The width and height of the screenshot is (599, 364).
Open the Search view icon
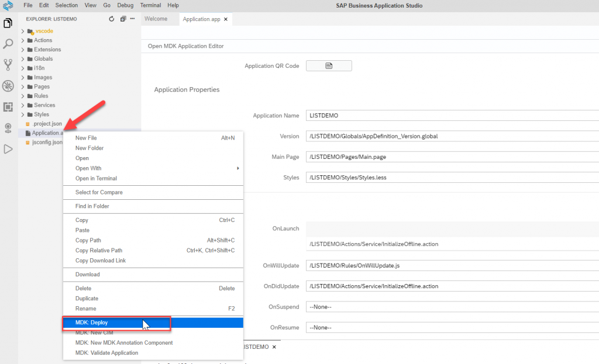tap(8, 44)
